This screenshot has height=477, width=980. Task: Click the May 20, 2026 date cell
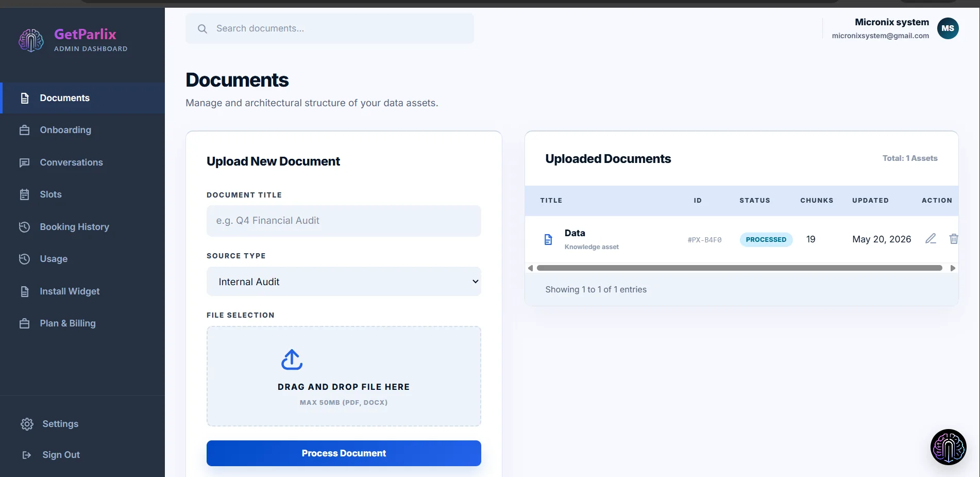click(882, 239)
